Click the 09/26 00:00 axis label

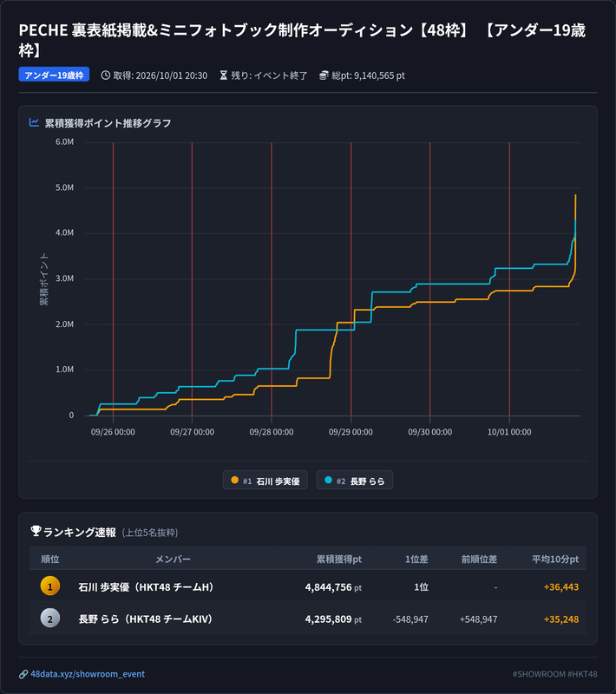point(113,432)
